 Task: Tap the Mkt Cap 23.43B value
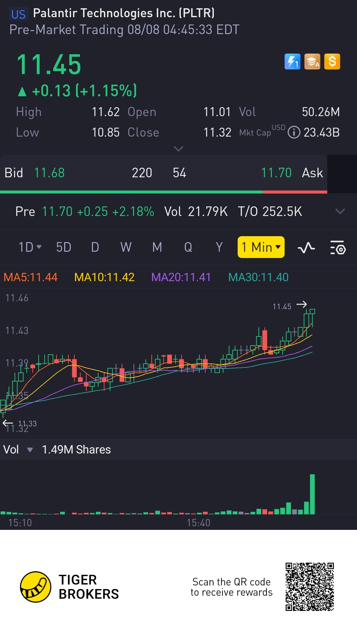[x=322, y=132]
